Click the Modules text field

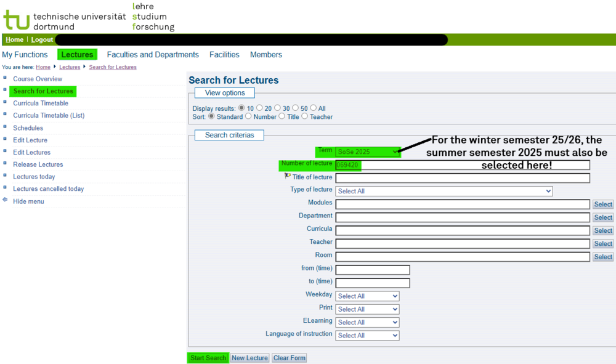click(463, 204)
